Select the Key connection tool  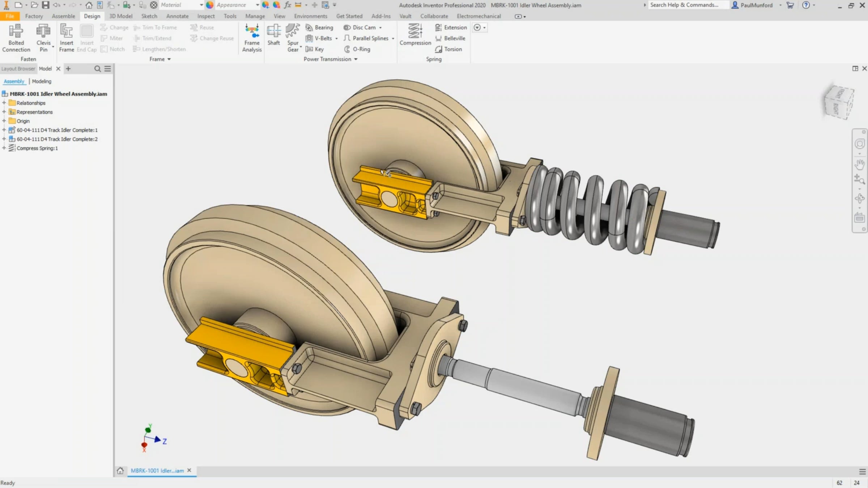(315, 49)
